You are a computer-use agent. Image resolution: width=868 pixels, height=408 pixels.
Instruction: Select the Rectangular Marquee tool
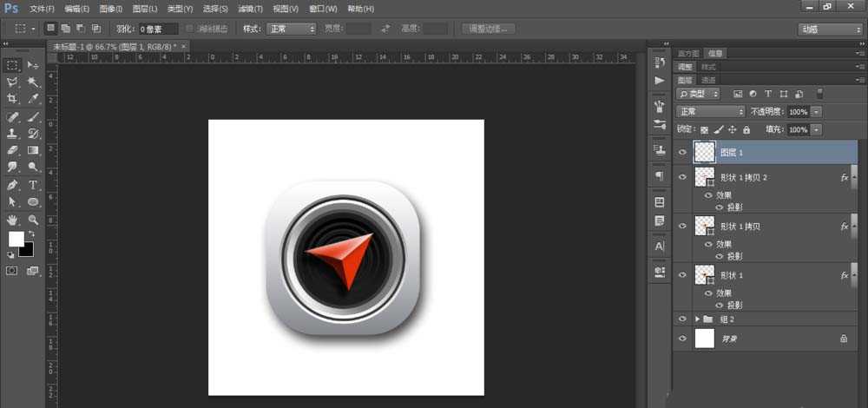pyautogui.click(x=12, y=65)
